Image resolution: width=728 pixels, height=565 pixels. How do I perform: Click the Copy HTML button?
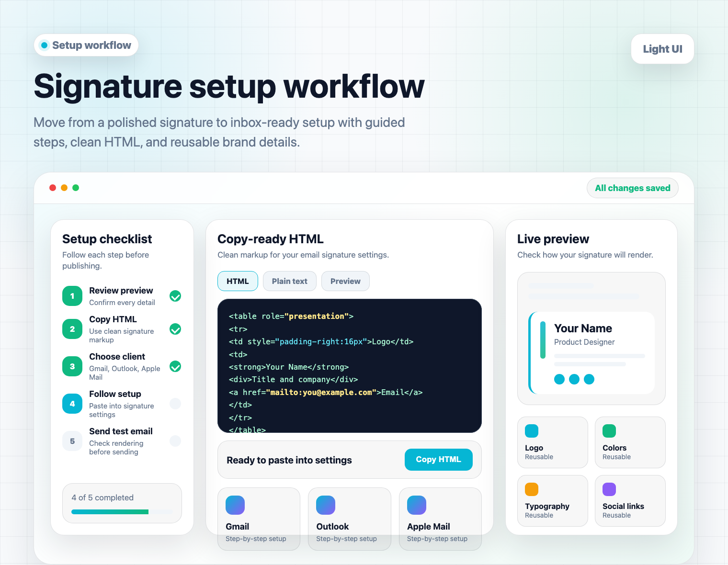click(438, 460)
